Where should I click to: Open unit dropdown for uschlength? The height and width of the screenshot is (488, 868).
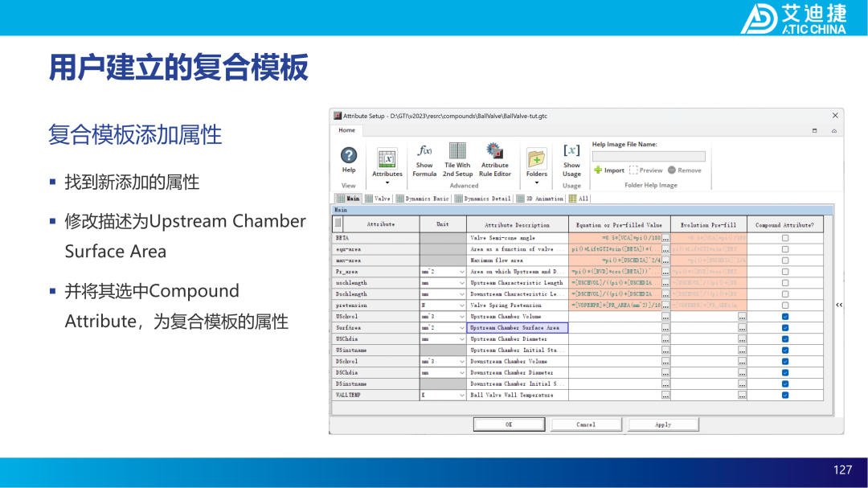461,283
